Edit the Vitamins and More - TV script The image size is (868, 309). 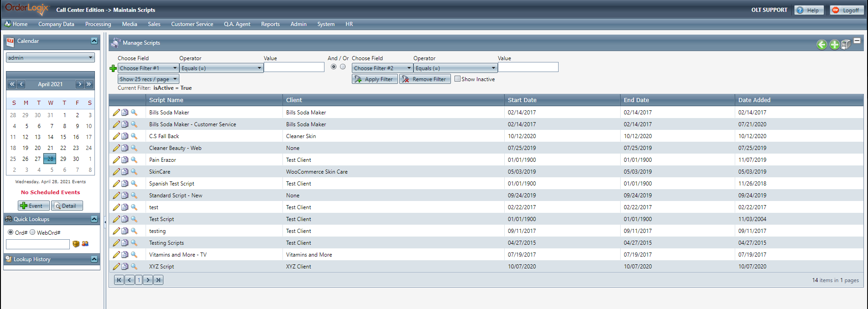[x=116, y=255]
